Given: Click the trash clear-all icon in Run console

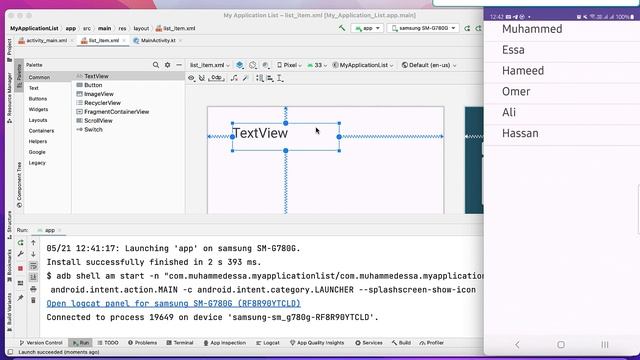Looking at the screenshot, I should 33,300.
